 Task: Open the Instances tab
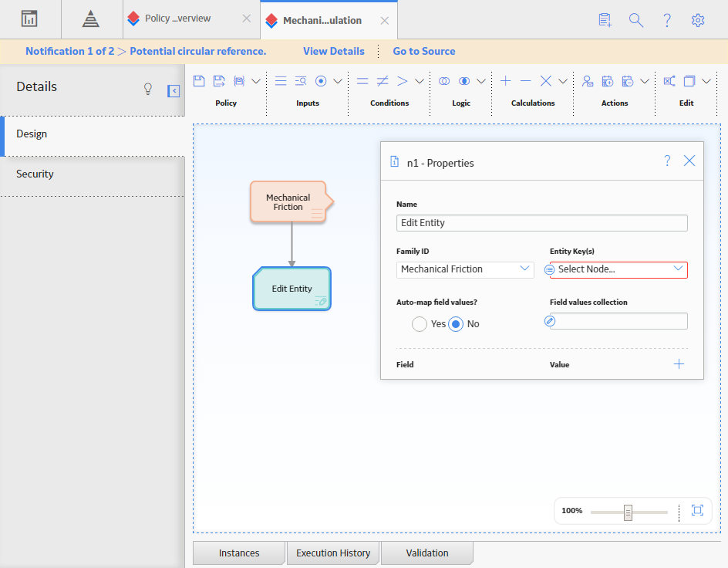pyautogui.click(x=239, y=553)
